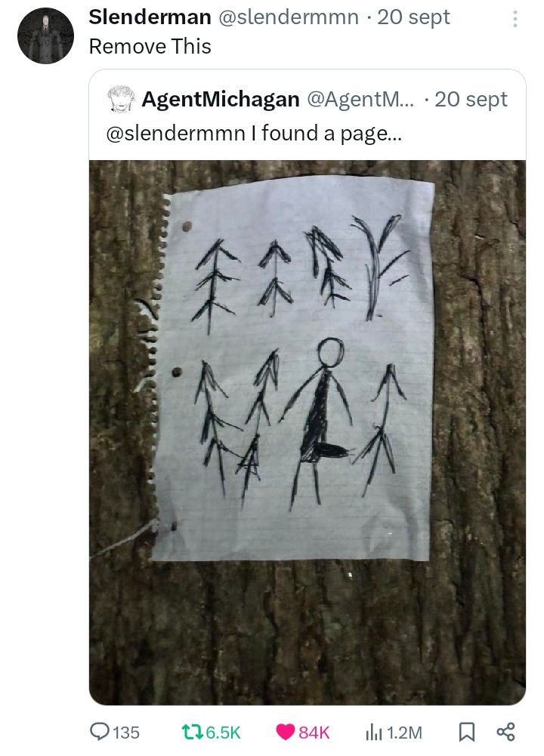Expand the drawn page photo
Image resolution: width=544 pixels, height=756 pixels.
(x=308, y=433)
